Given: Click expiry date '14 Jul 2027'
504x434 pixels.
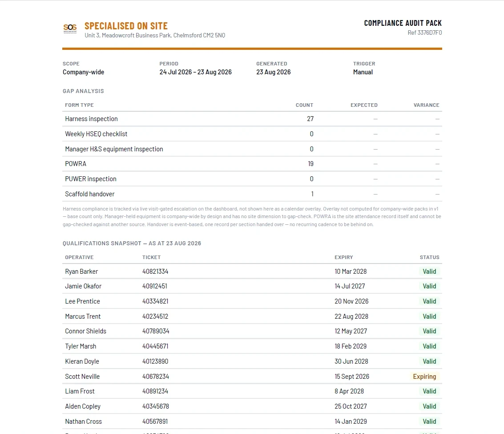Looking at the screenshot, I should pyautogui.click(x=350, y=286).
